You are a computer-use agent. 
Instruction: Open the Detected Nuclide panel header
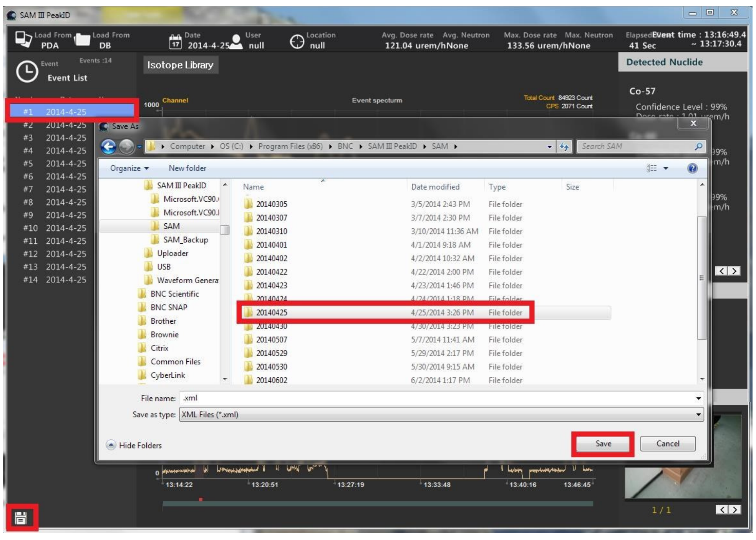click(x=683, y=62)
